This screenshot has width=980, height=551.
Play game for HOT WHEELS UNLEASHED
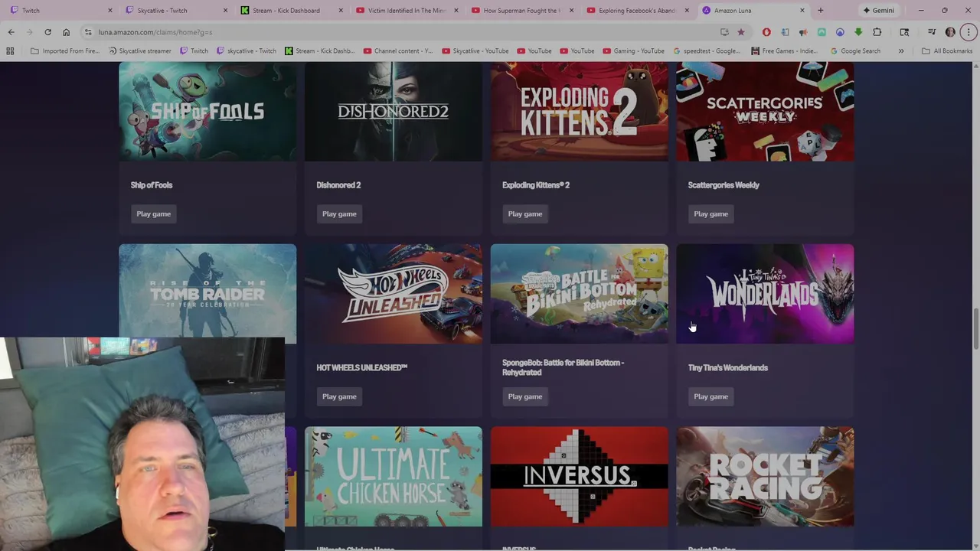point(339,396)
